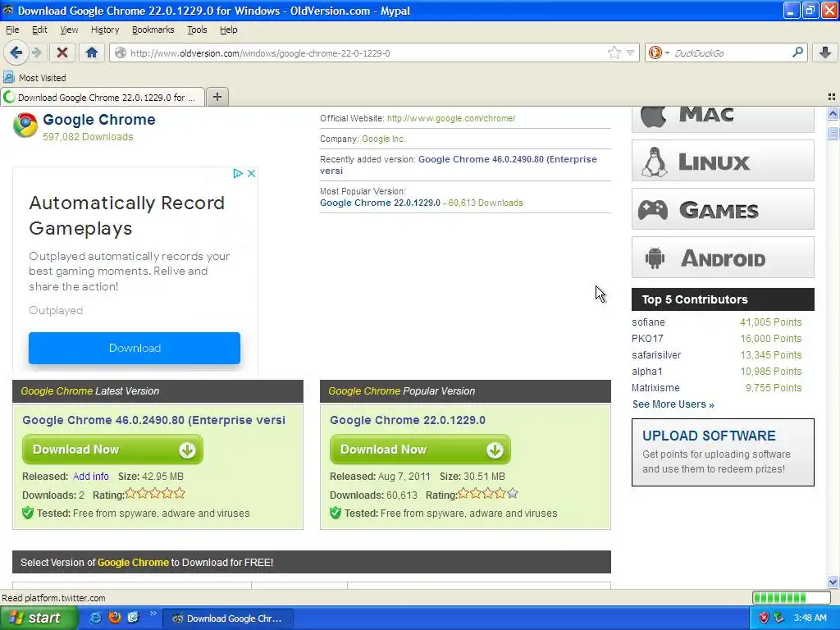Screen dimensions: 840x630
Task: Click the red shield security tray icon
Action: tap(764, 618)
